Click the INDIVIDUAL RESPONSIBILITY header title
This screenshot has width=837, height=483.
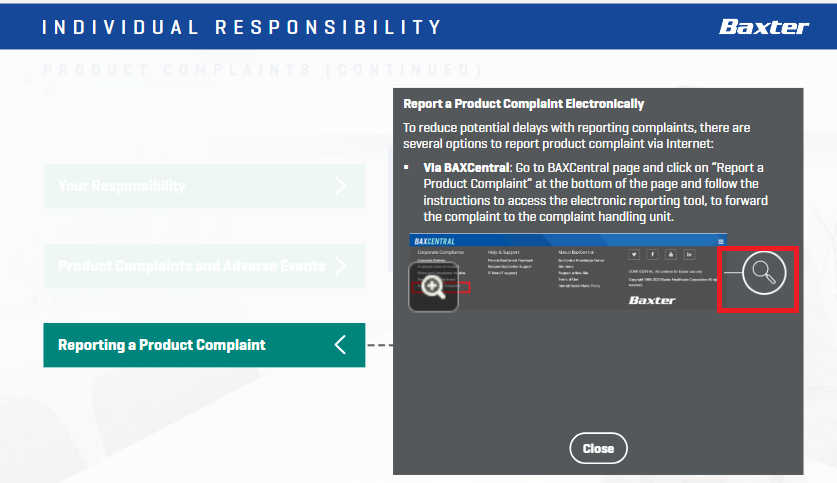[242, 27]
